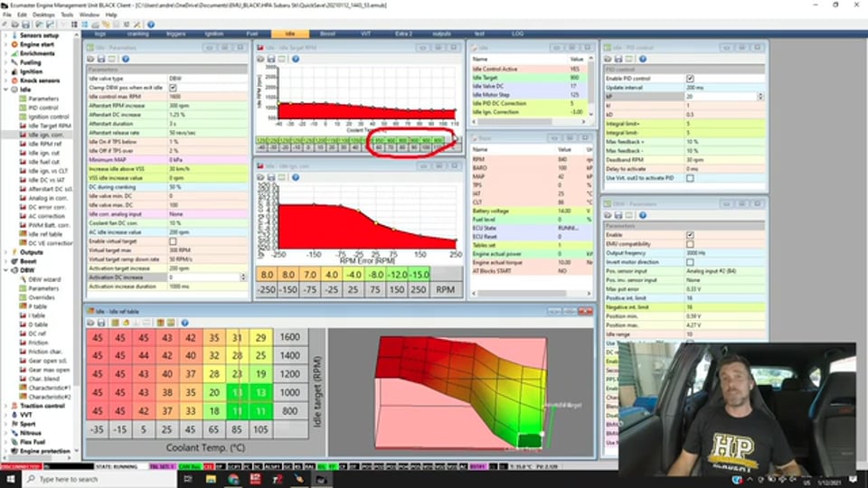The image size is (868, 488).
Task: Open icon in Idle ref table panel toolbar
Action: [x=90, y=323]
